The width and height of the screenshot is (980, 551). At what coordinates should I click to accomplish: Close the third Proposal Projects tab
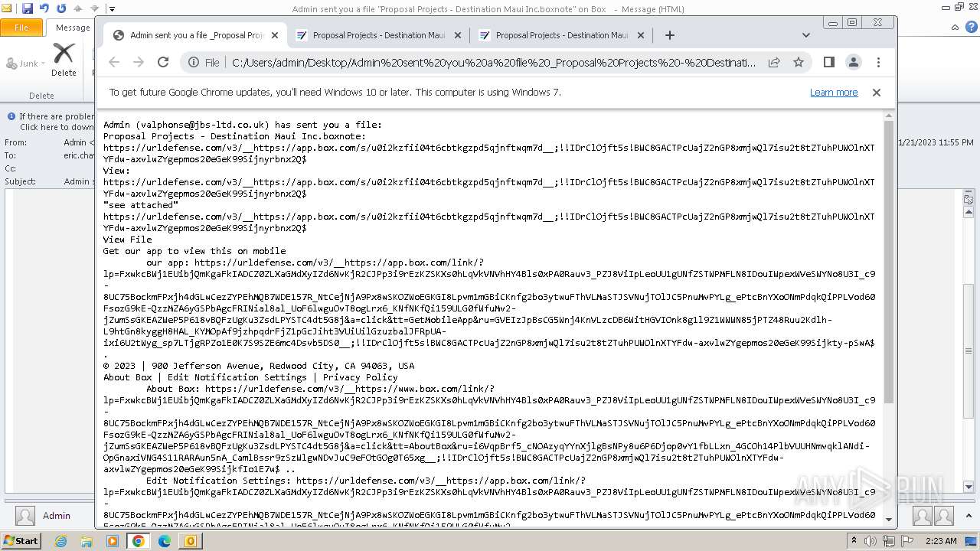coord(641,35)
